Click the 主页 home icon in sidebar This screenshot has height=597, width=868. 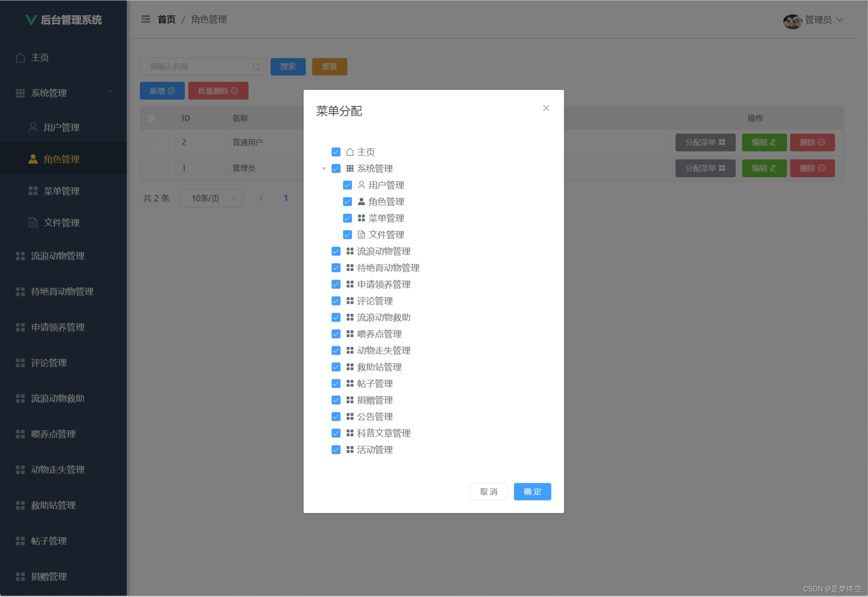pos(20,57)
